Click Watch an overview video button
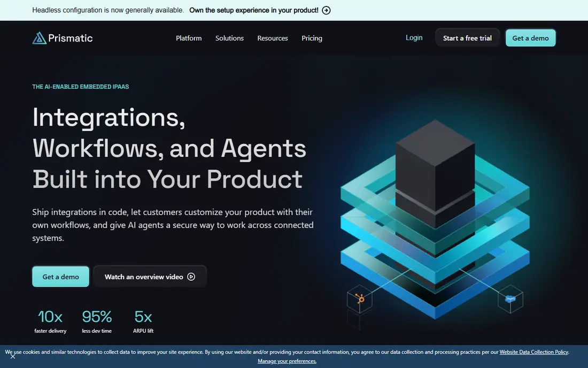Image resolution: width=588 pixels, height=368 pixels. [150, 277]
